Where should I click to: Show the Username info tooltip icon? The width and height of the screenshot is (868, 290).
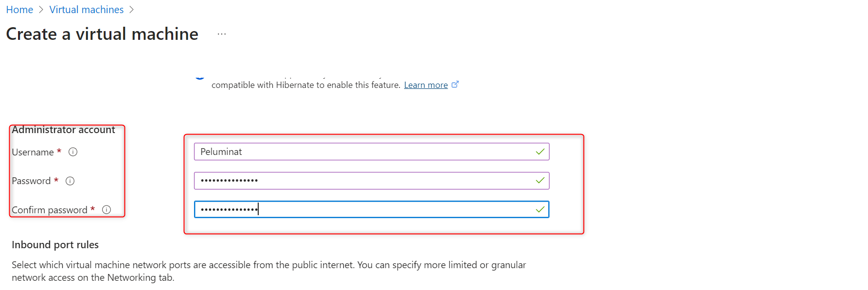[x=73, y=152]
